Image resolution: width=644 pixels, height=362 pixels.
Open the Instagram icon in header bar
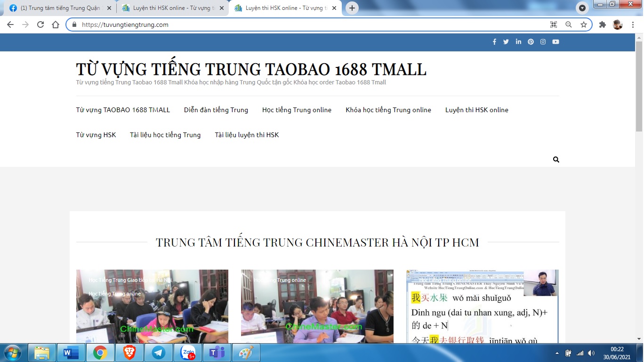click(543, 42)
